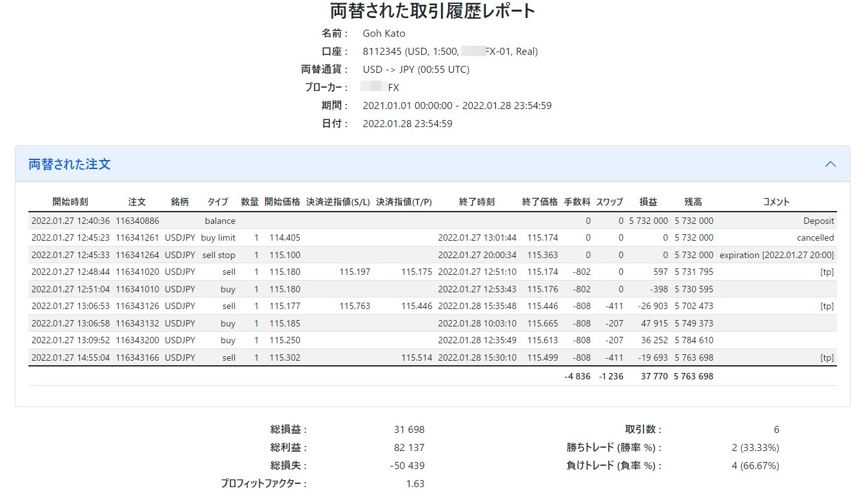Viewport: 868px width, 502px height.
Task: Click the 両替された注文 section heading
Action: coord(70,164)
